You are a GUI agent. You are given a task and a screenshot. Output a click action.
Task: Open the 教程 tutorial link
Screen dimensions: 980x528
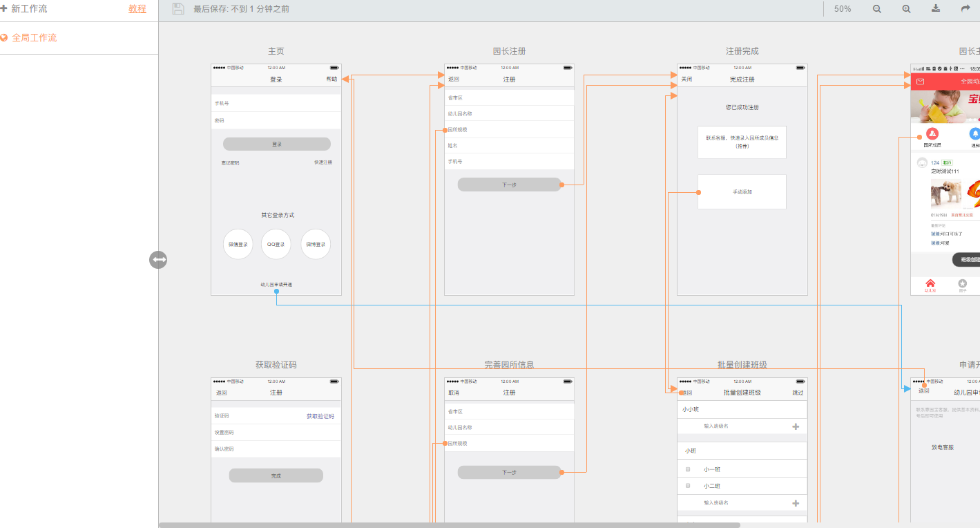[x=137, y=9]
